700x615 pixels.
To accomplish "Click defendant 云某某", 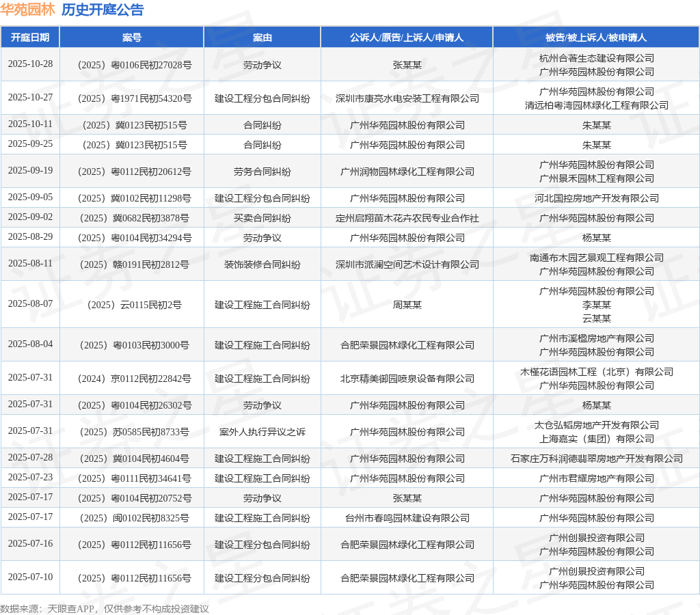I will [596, 318].
